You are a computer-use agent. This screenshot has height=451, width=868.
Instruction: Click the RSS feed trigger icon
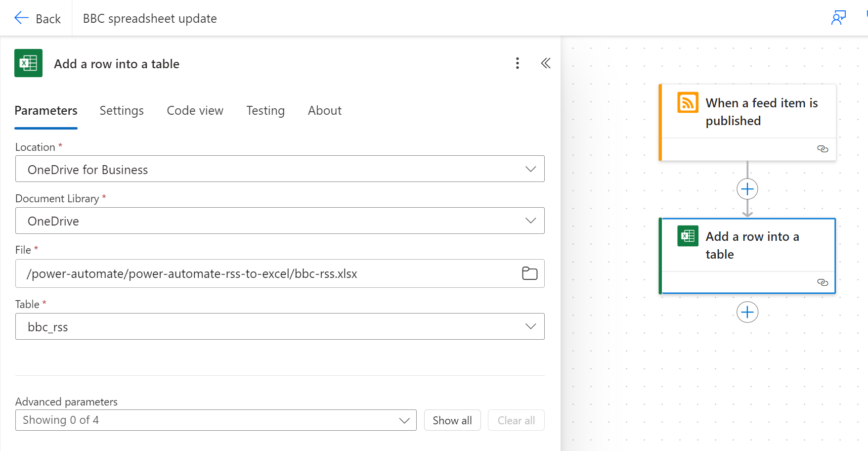point(688,103)
